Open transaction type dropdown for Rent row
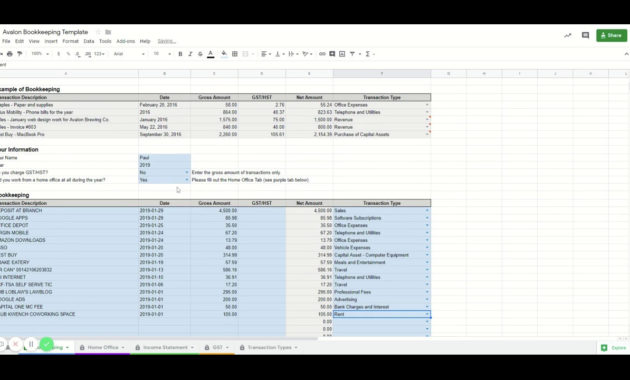The width and height of the screenshot is (630, 380). [x=427, y=314]
